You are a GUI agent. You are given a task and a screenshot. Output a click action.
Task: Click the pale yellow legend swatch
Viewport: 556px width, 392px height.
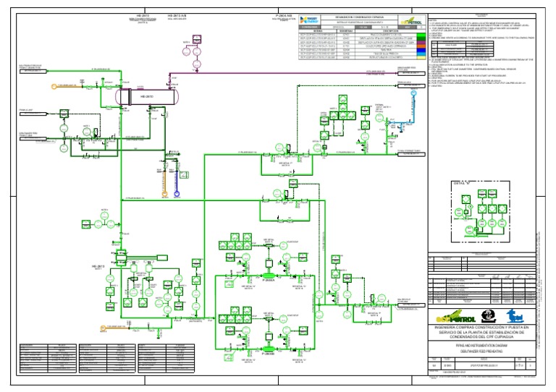point(421,57)
